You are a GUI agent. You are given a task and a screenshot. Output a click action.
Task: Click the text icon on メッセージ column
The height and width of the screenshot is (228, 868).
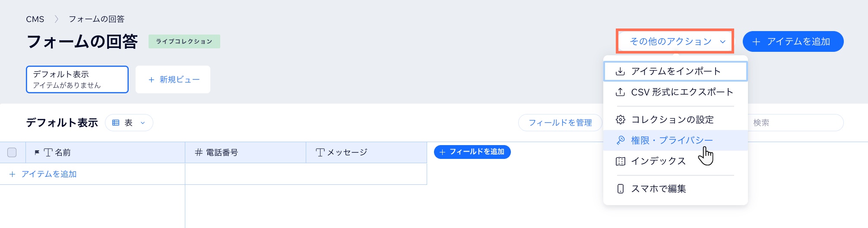(320, 152)
